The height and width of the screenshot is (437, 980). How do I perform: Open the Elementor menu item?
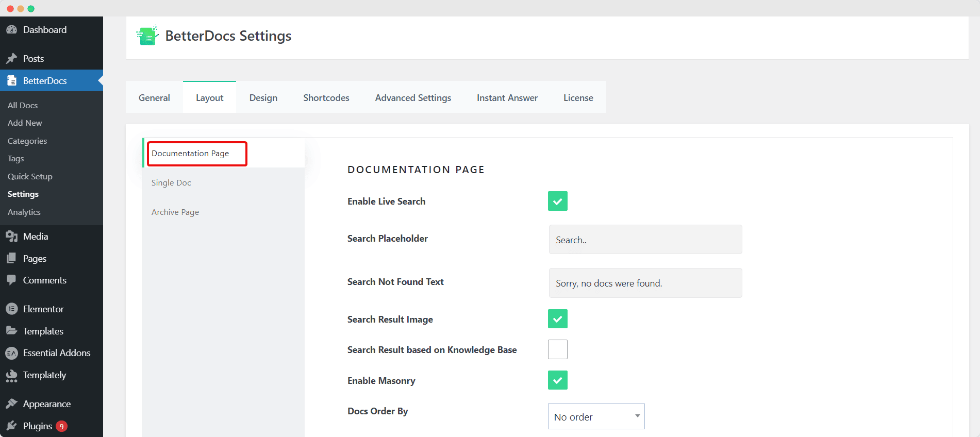(x=52, y=309)
